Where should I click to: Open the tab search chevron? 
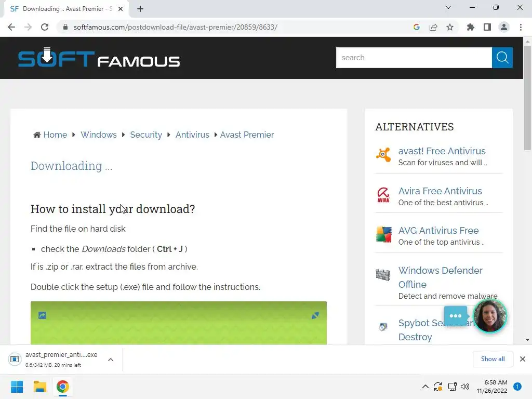tap(448, 7)
